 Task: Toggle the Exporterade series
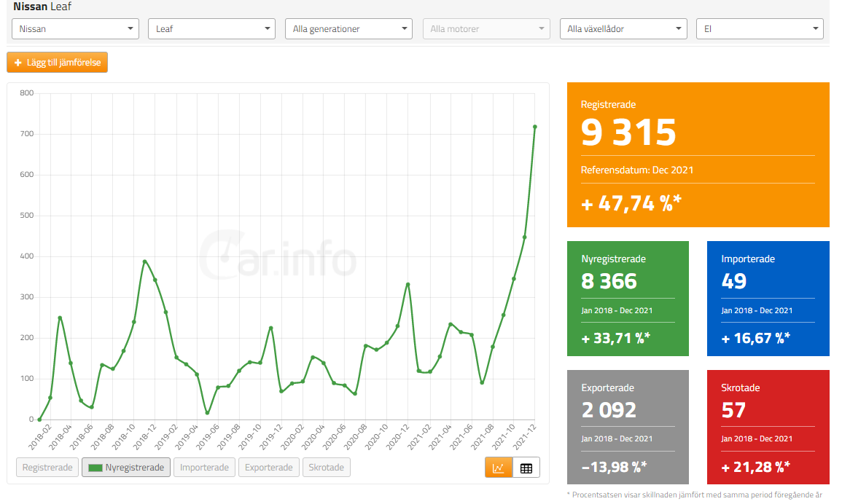[x=269, y=468]
